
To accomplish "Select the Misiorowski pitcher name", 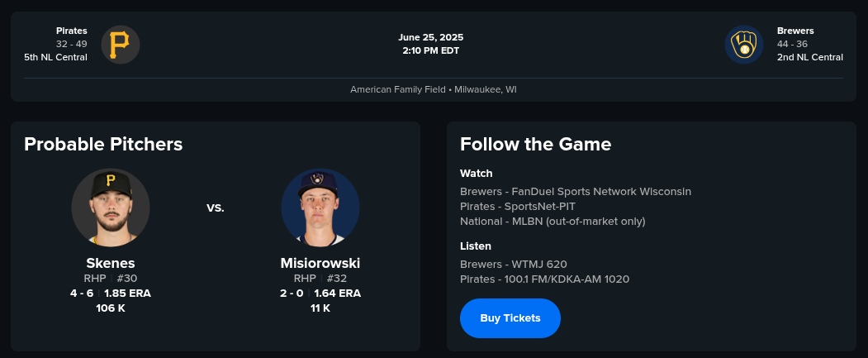I will 320,263.
